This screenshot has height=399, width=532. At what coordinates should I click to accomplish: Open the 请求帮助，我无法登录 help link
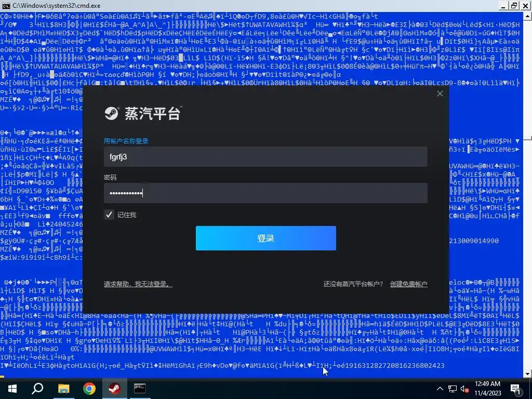pos(138,284)
